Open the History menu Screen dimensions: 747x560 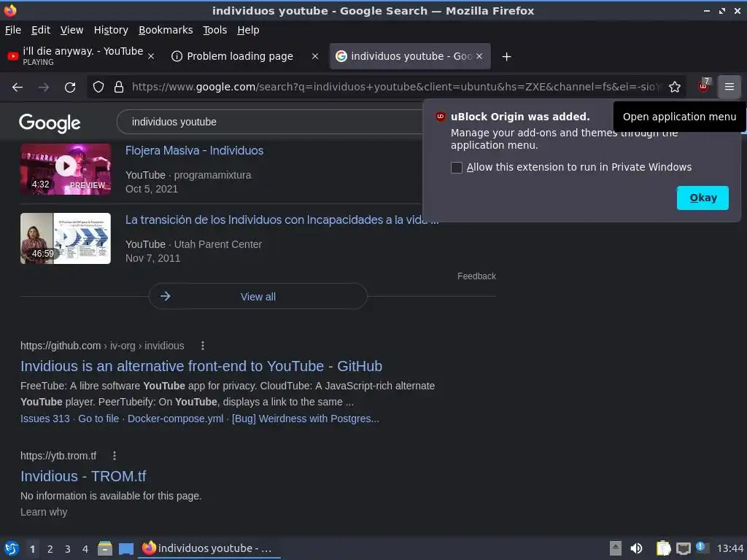(111, 30)
